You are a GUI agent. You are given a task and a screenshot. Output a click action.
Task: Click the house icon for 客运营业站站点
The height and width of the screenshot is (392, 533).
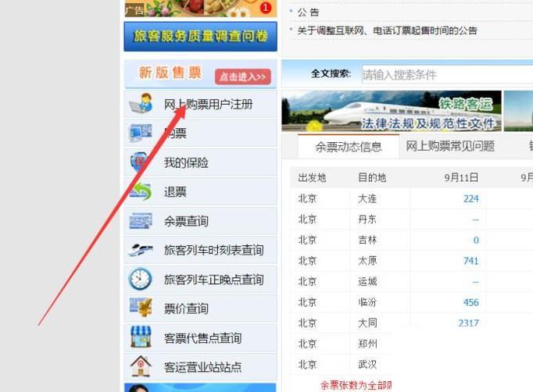click(x=141, y=366)
